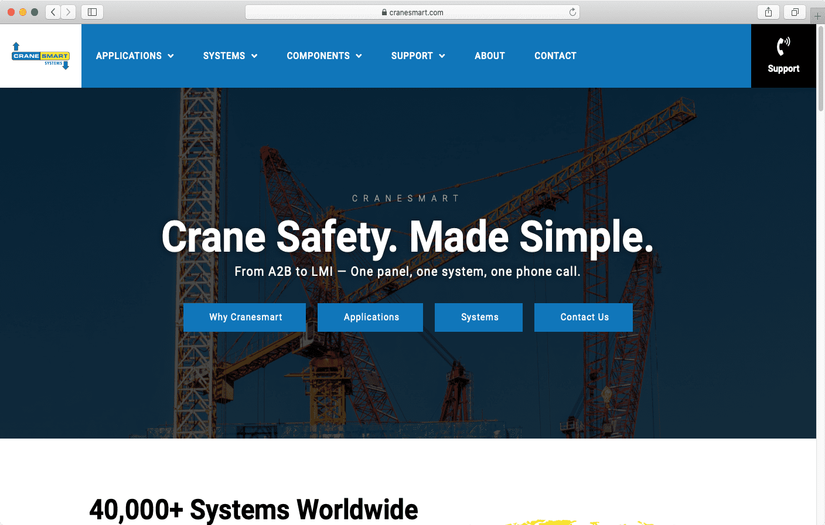Go to the CONTACT page

[556, 56]
